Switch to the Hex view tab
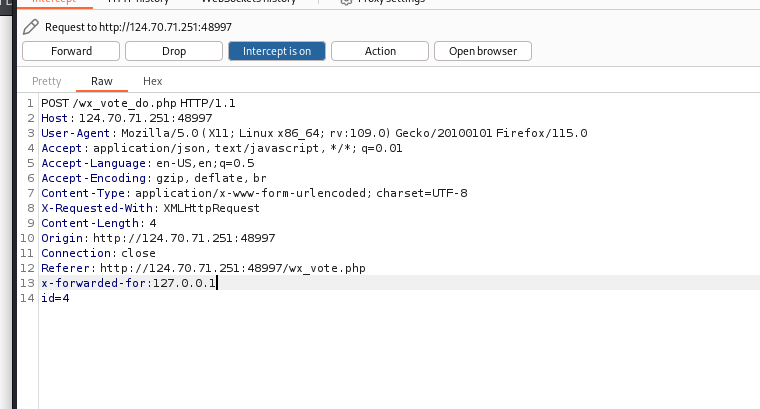This screenshot has width=760, height=409. 153,81
